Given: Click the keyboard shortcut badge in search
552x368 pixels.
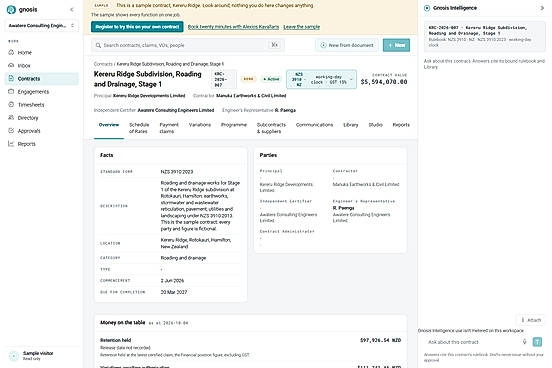Looking at the screenshot, I should (275, 45).
